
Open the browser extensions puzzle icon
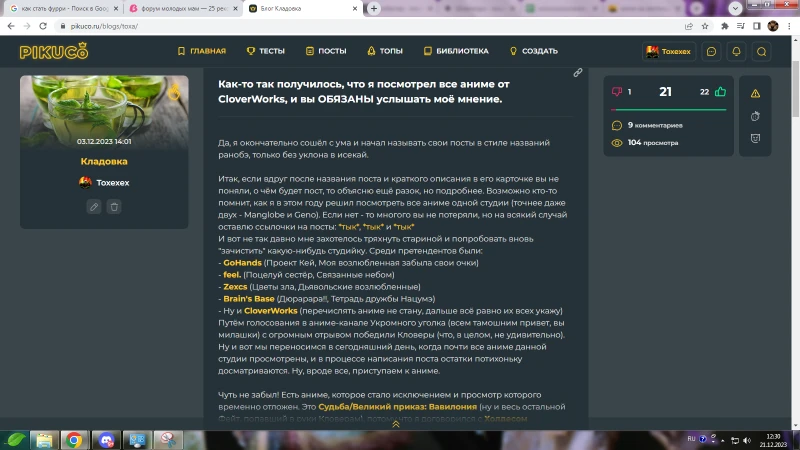pos(724,26)
